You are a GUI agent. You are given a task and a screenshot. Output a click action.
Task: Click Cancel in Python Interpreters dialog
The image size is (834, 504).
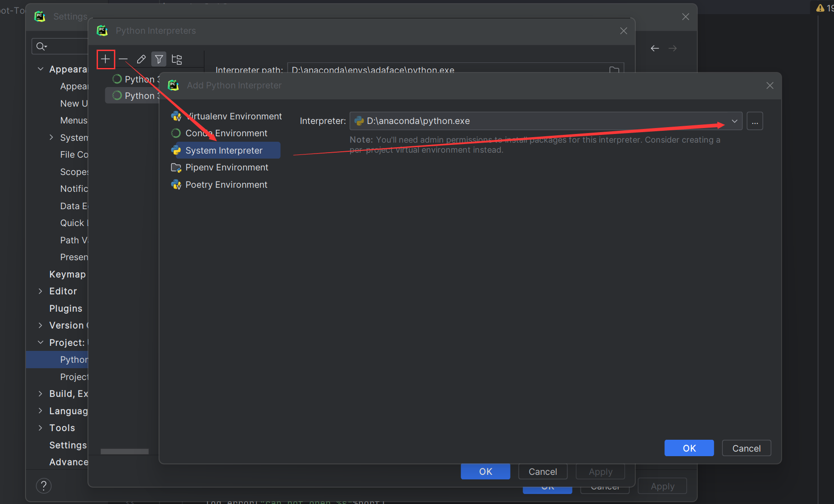pos(543,472)
